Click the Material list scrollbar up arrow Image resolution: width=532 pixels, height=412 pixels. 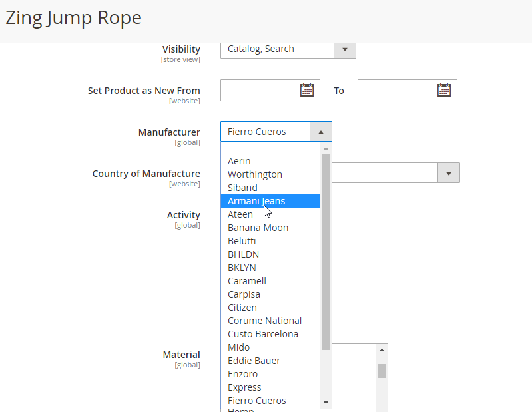point(382,350)
